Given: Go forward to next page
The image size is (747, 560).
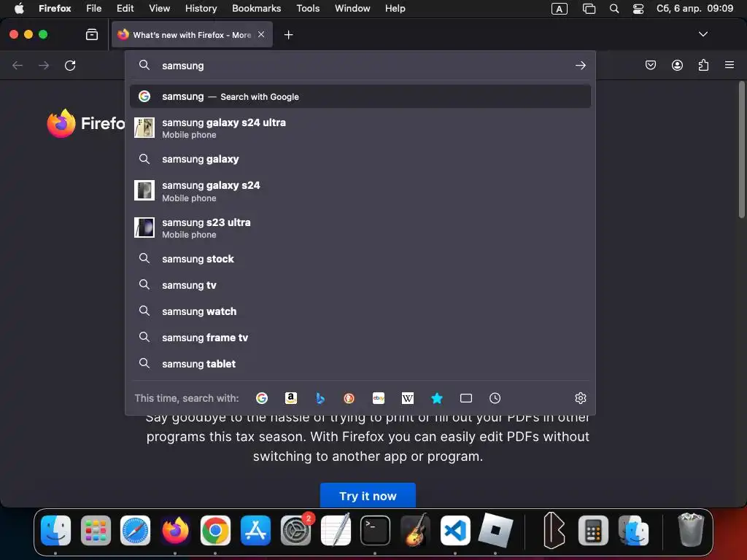Looking at the screenshot, I should pos(44,65).
